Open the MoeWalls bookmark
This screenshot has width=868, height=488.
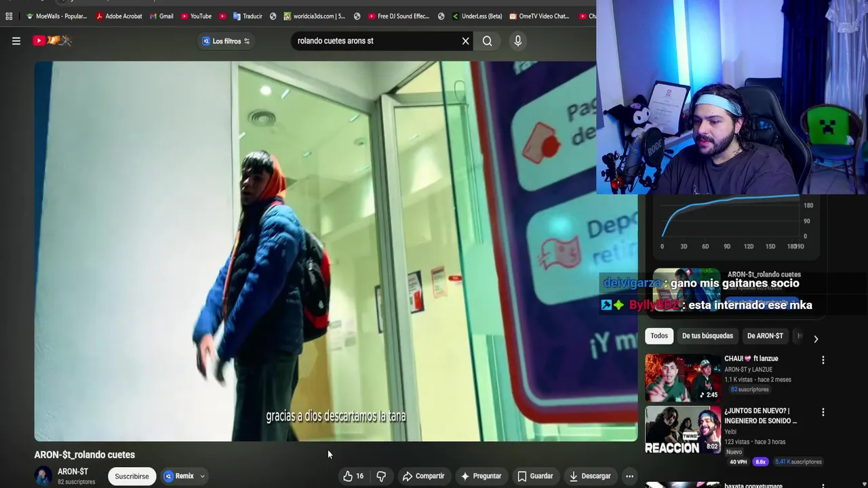[56, 16]
